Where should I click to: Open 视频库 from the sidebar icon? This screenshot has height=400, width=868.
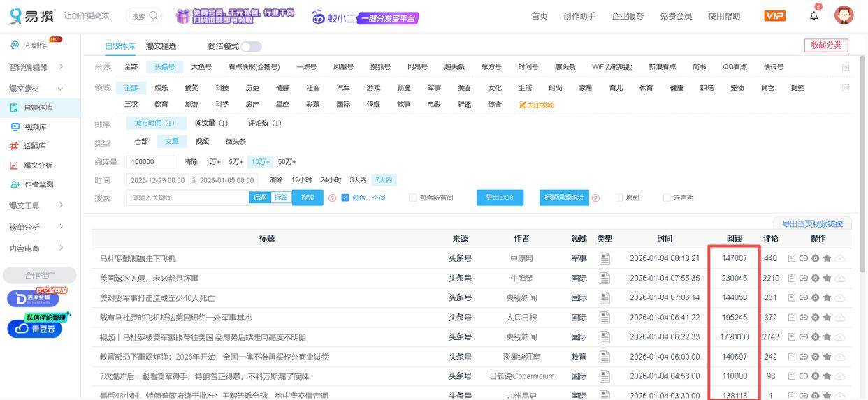pyautogui.click(x=15, y=127)
